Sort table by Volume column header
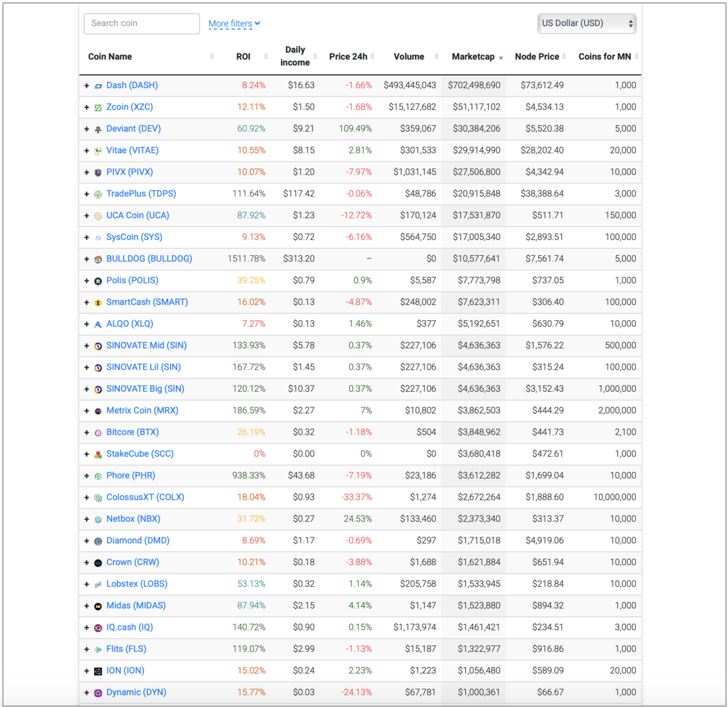This screenshot has height=707, width=728. click(409, 56)
